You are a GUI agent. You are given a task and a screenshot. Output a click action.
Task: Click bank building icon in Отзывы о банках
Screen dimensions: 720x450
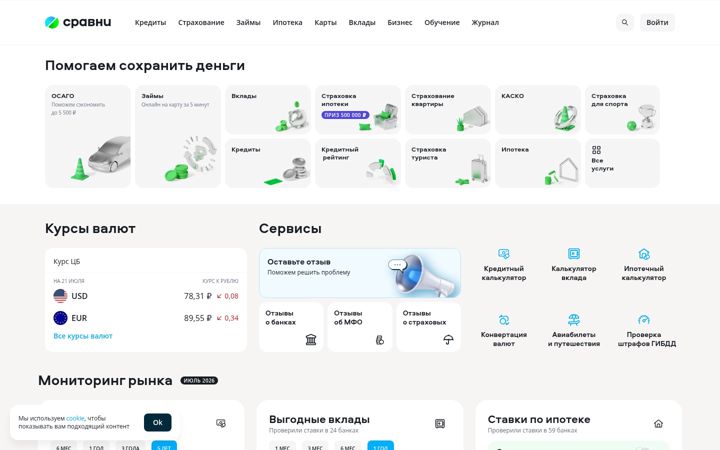(311, 340)
